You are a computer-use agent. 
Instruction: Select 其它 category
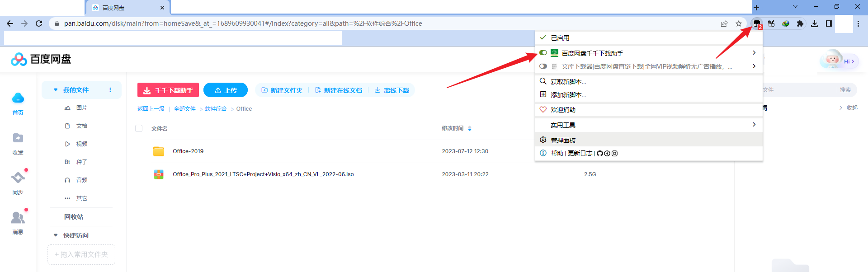click(81, 198)
